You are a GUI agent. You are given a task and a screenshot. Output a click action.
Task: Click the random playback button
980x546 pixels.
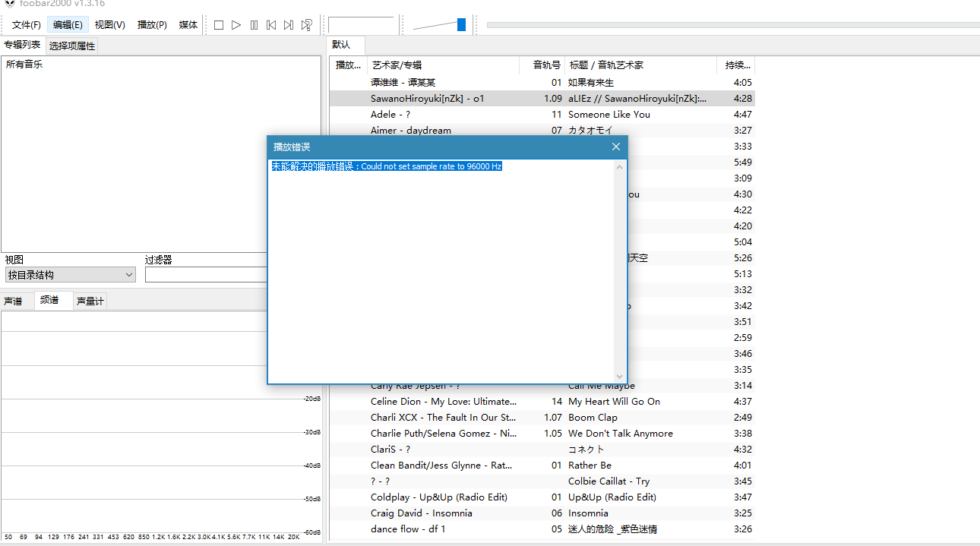[x=307, y=25]
